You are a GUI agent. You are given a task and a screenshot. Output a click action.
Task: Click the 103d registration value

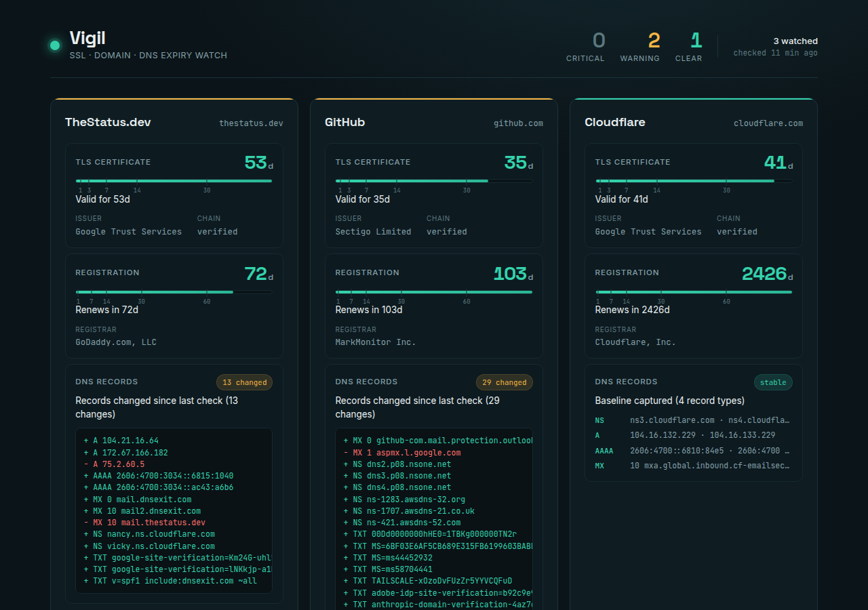pos(513,274)
